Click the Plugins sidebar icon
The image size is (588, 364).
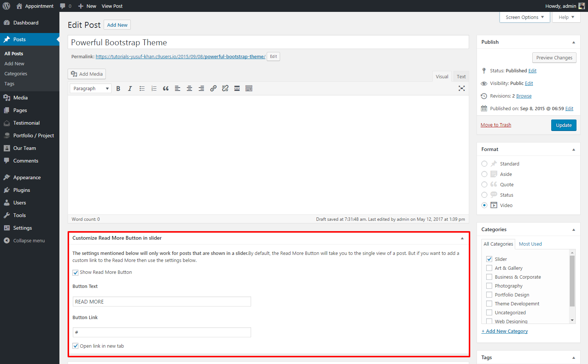pos(7,190)
